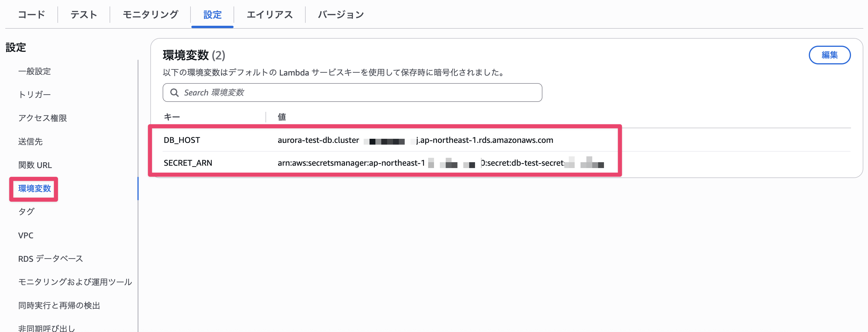868x332 pixels.
Task: Select 環境変数 in the sidebar
Action: (34, 189)
